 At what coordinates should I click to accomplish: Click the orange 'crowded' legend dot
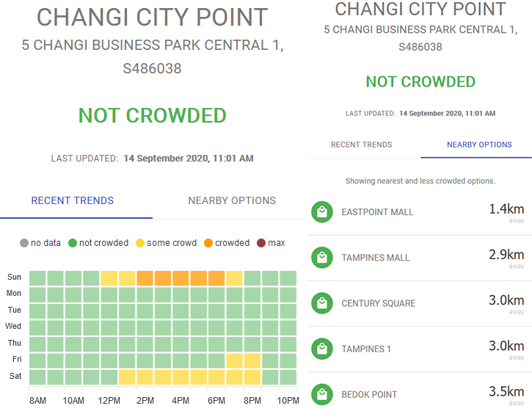(208, 243)
